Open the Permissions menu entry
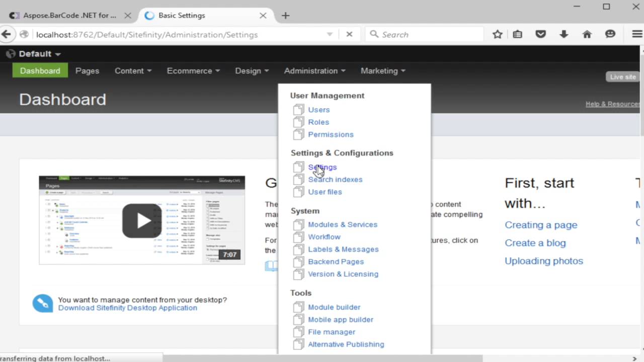This screenshot has height=362, width=644. click(331, 134)
